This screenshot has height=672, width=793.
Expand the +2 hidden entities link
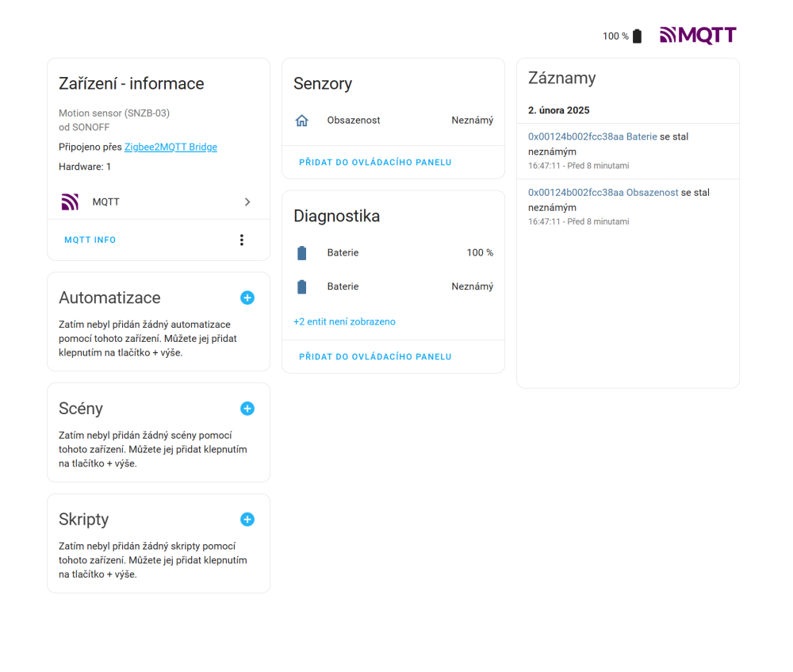point(344,321)
